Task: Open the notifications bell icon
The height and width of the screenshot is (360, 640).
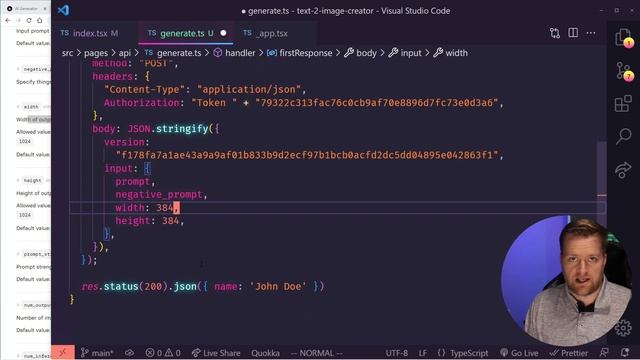Action: coord(625,352)
